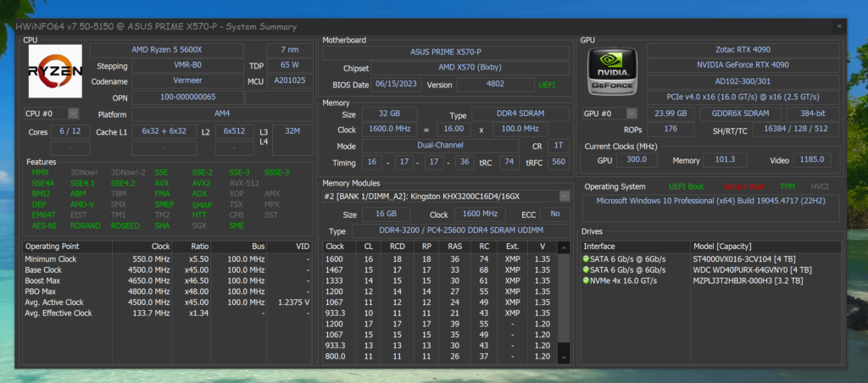The image size is (868, 383).
Task: Click the Zotac RTX 4090 field
Action: [743, 50]
